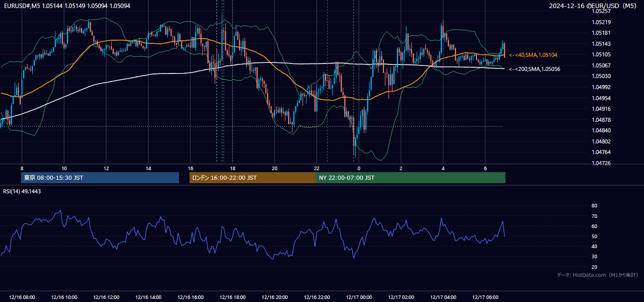The width and height of the screenshot is (644, 302).
Task: Click the 1.04726 price axis label
Action: 601,163
